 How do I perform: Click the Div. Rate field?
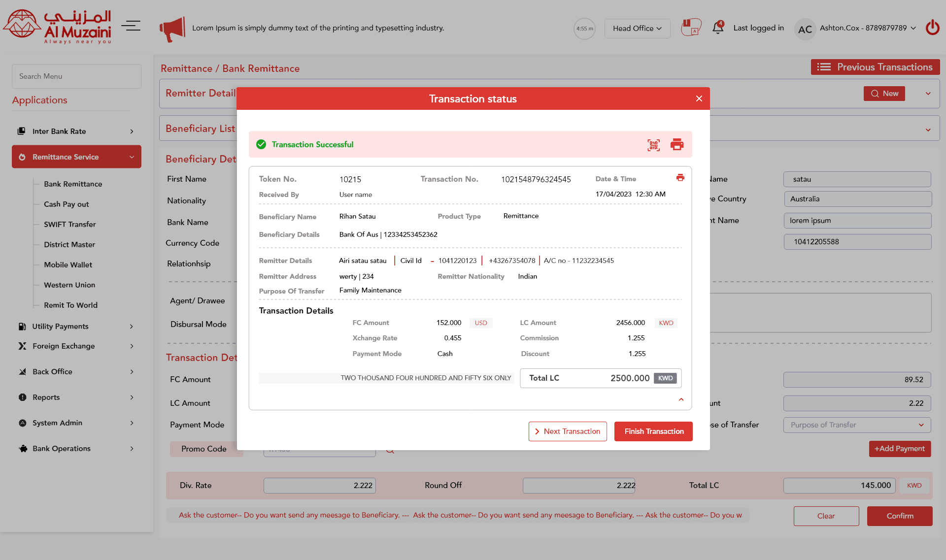pos(320,486)
